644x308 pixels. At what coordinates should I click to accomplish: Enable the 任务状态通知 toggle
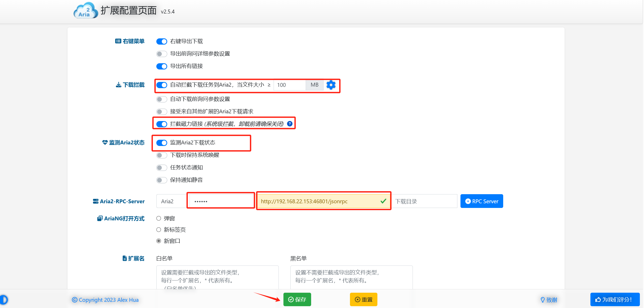point(162,167)
